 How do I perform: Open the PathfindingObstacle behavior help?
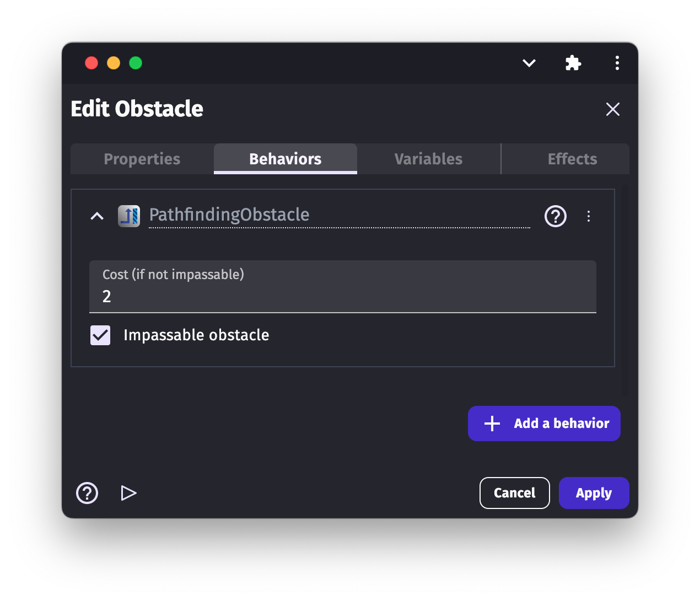click(555, 216)
